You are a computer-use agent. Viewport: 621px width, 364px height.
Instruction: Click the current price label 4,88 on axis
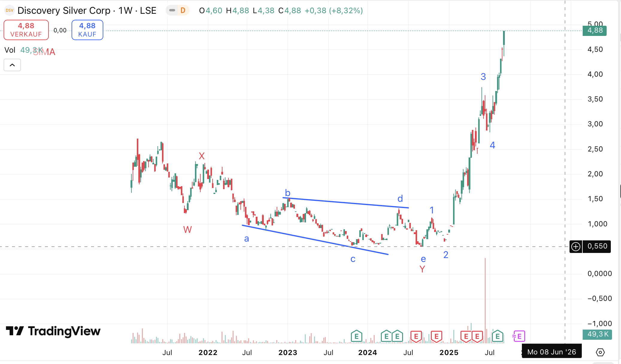click(594, 31)
